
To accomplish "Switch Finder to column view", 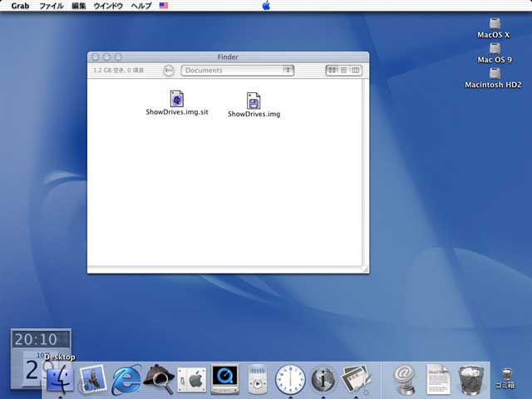I will coord(356,71).
